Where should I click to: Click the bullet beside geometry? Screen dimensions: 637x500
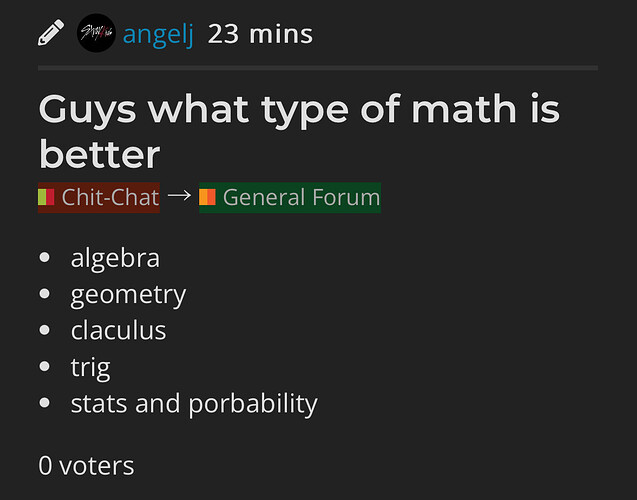(44, 293)
